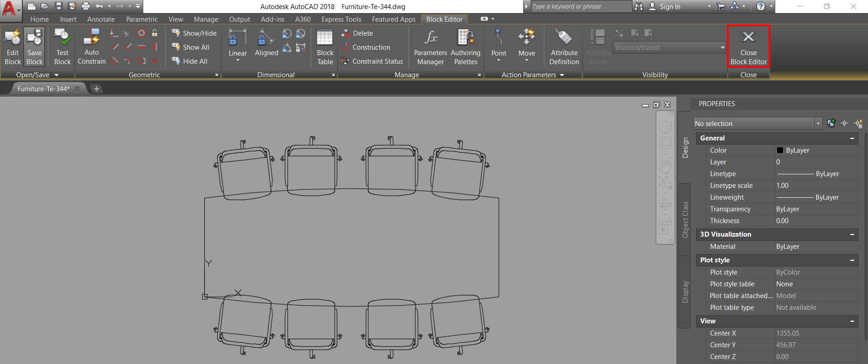This screenshot has width=868, height=364.
Task: Click the Zoom Extents icon on navigation bar
Action: [x=665, y=182]
